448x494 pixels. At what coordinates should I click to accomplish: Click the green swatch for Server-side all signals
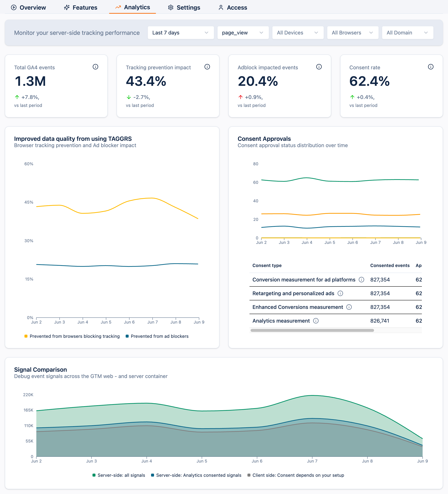[94, 475]
